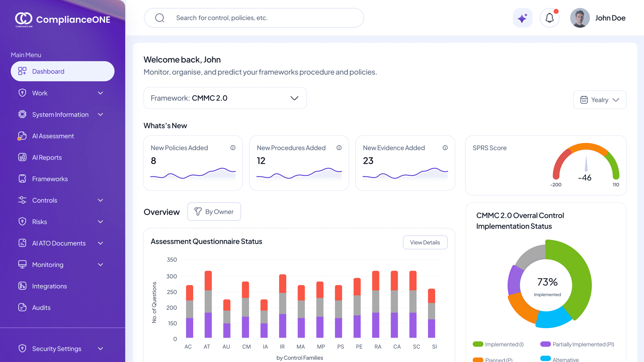This screenshot has width=644, height=362.
Task: Click the AI sparkle assistant icon
Action: [523, 18]
